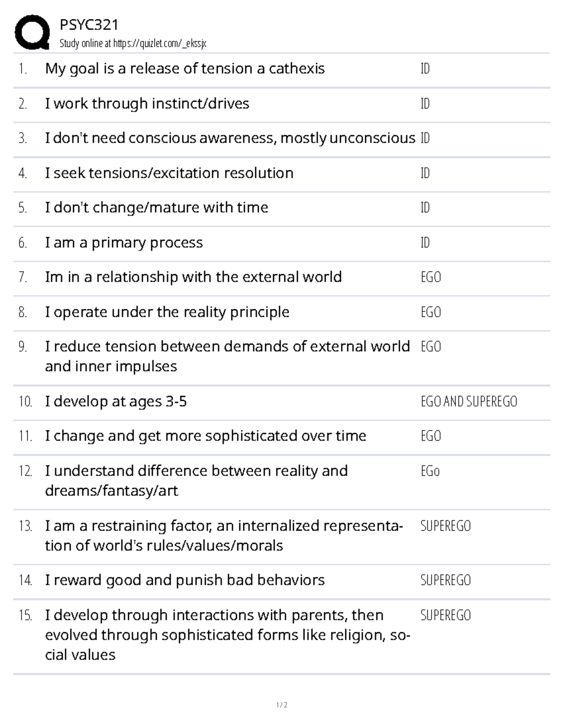563x728 pixels.
Task: Select SUPEREGO answer for restraining factor term
Action: click(x=446, y=526)
